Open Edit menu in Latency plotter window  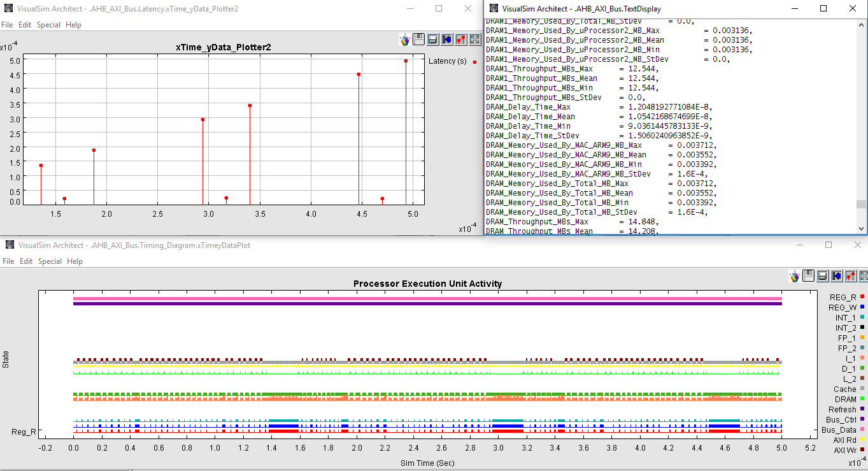(25, 25)
